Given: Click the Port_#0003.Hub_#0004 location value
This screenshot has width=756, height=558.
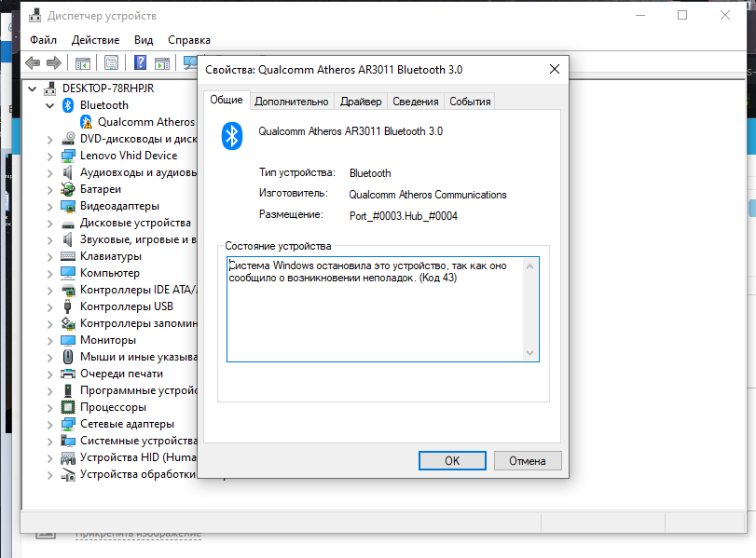Looking at the screenshot, I should pos(403,216).
